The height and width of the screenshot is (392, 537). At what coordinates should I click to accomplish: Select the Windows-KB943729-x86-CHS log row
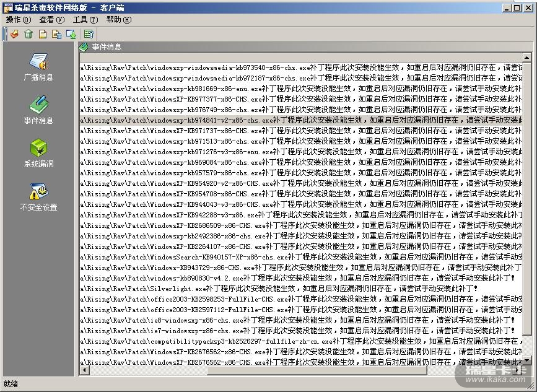pyautogui.click(x=301, y=268)
